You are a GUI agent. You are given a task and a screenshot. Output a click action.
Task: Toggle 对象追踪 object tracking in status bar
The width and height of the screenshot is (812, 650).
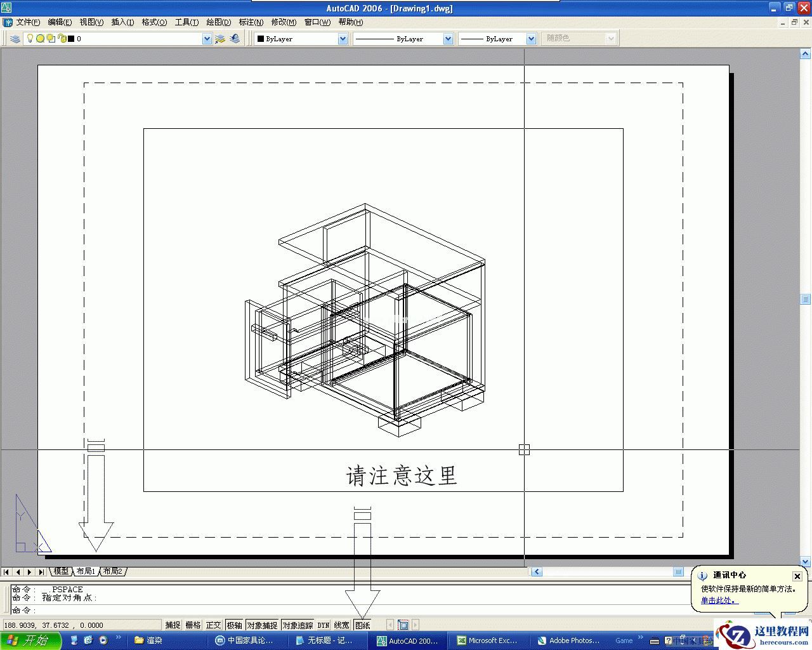[x=298, y=625]
